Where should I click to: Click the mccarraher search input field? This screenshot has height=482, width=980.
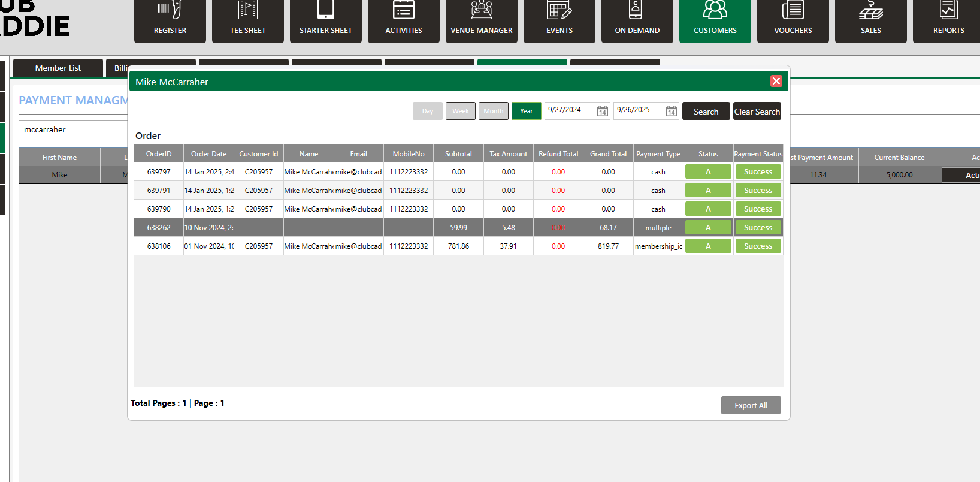tap(72, 129)
